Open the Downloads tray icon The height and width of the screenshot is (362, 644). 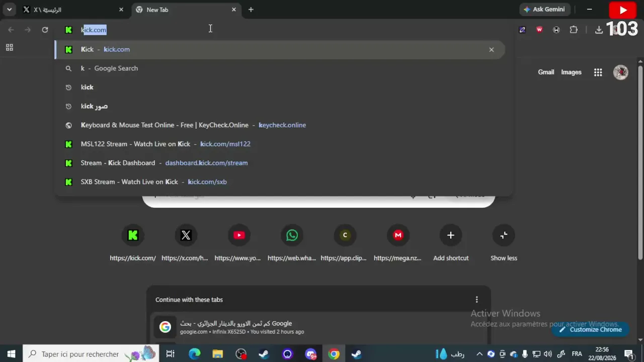pos(599,30)
